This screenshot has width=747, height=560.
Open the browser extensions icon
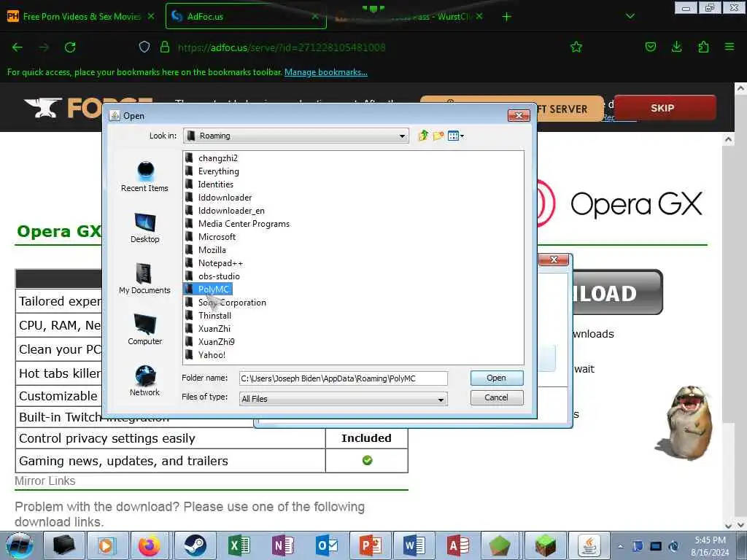click(703, 47)
